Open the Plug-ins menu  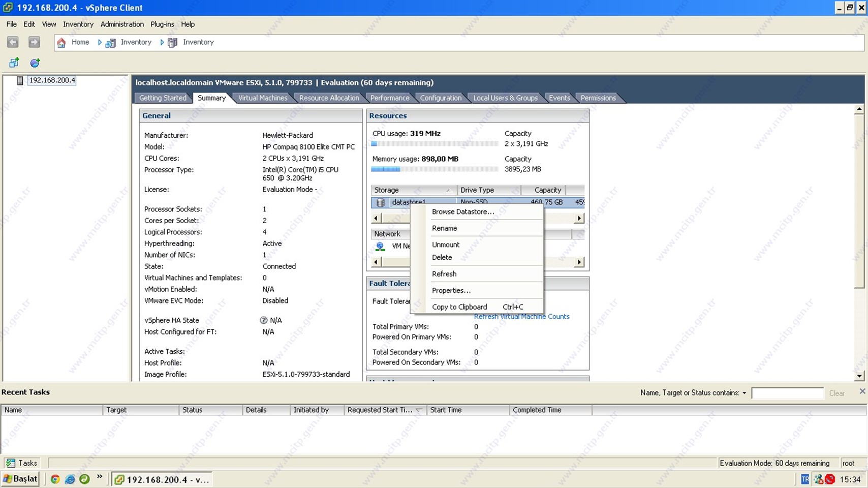pos(162,24)
